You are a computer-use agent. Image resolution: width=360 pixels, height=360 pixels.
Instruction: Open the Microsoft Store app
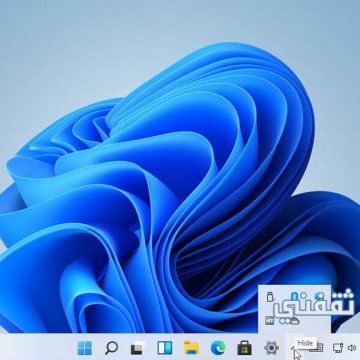244,348
